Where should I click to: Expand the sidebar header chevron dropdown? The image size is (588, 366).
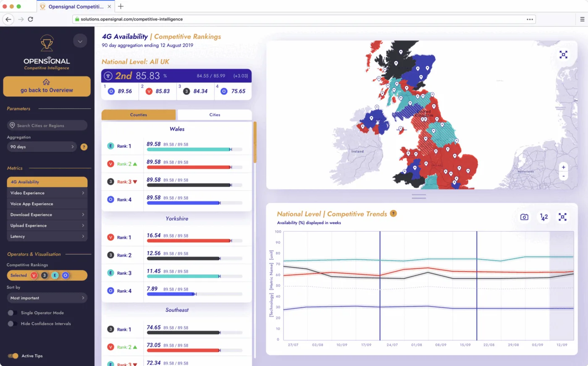pyautogui.click(x=80, y=41)
